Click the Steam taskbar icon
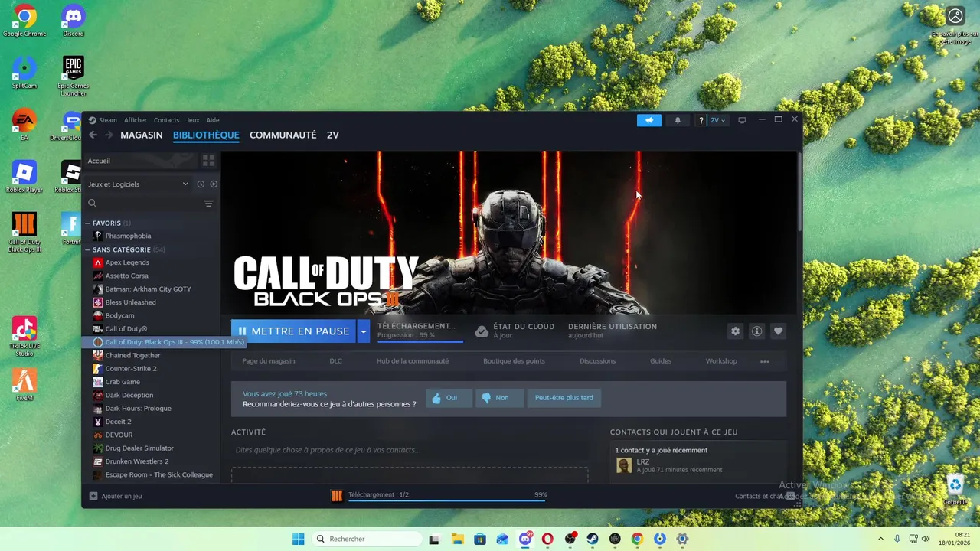The width and height of the screenshot is (980, 551). [593, 539]
